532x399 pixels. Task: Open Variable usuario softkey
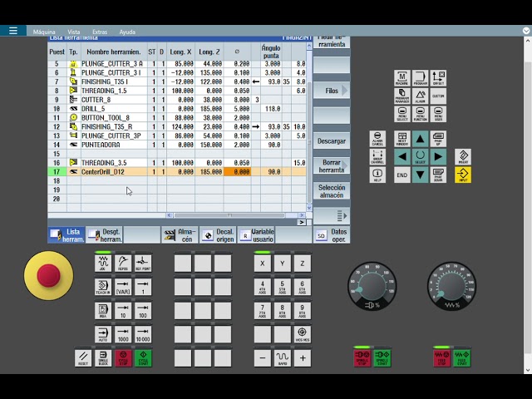click(256, 234)
